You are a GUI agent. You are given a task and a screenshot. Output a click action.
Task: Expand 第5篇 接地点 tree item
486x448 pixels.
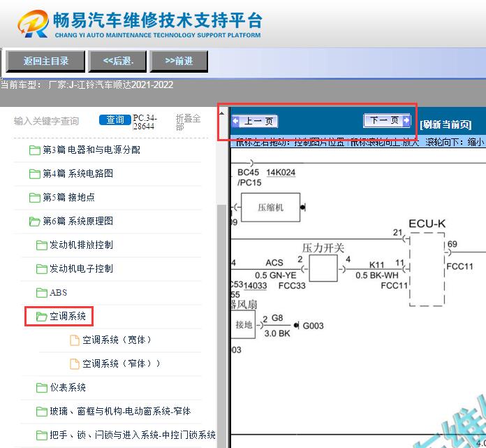click(x=69, y=198)
